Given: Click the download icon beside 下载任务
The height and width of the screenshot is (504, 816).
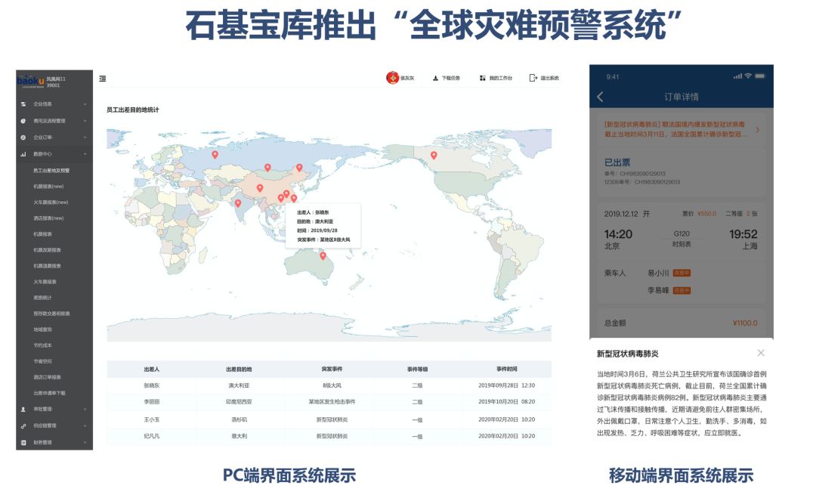Looking at the screenshot, I should click(x=436, y=78).
